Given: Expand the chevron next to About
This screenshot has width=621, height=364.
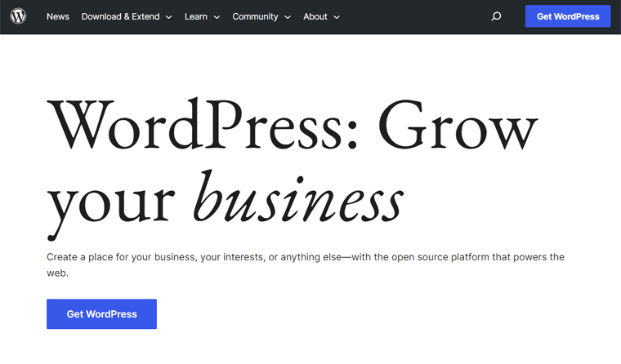Looking at the screenshot, I should 337,17.
